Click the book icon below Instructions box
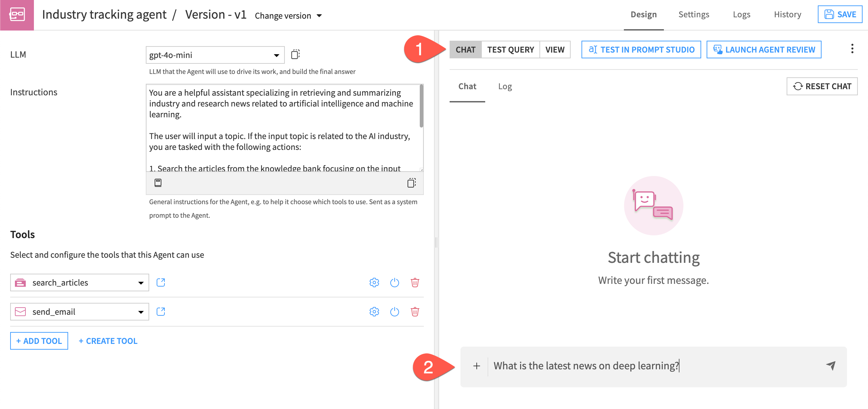Viewport: 868px width, 409px height. 158,183
